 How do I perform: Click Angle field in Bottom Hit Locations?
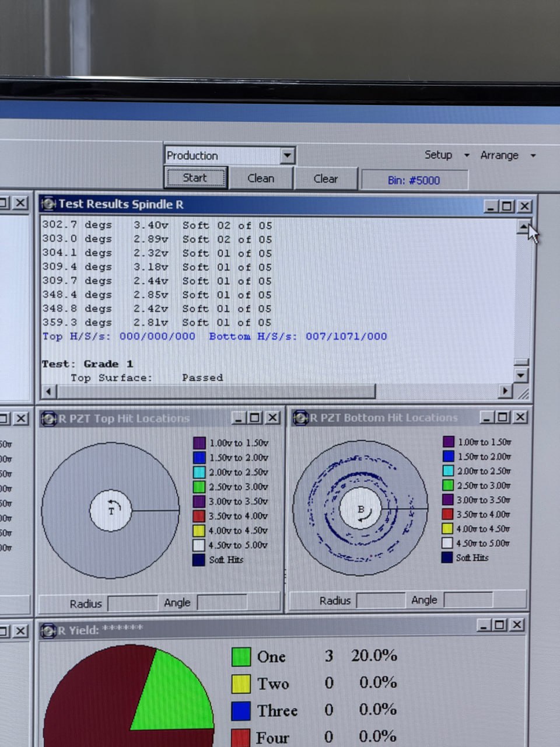[x=468, y=599]
